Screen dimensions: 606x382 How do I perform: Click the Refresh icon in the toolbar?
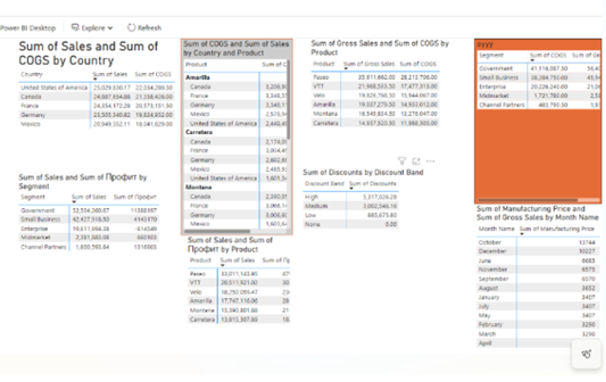tap(131, 27)
